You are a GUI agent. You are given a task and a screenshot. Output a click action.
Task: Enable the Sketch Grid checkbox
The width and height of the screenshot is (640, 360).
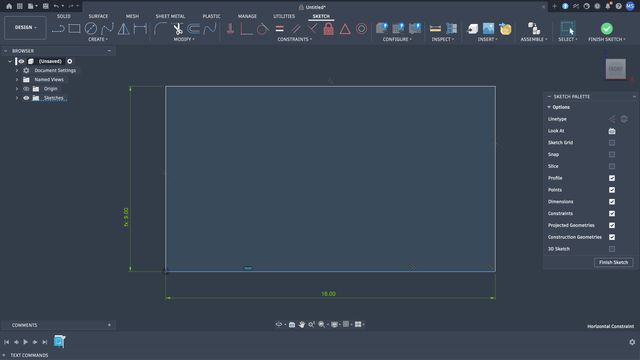tap(612, 143)
